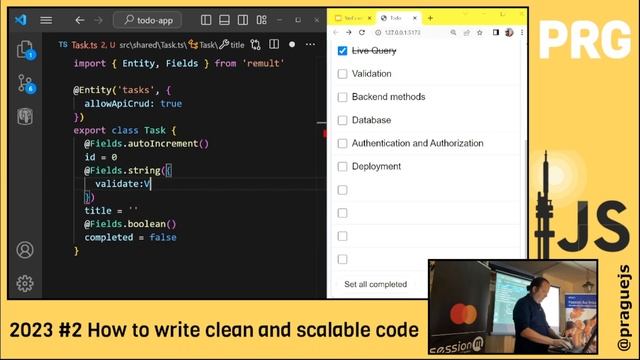
Task: Open the Explorer view in activity bar
Action: click(25, 50)
